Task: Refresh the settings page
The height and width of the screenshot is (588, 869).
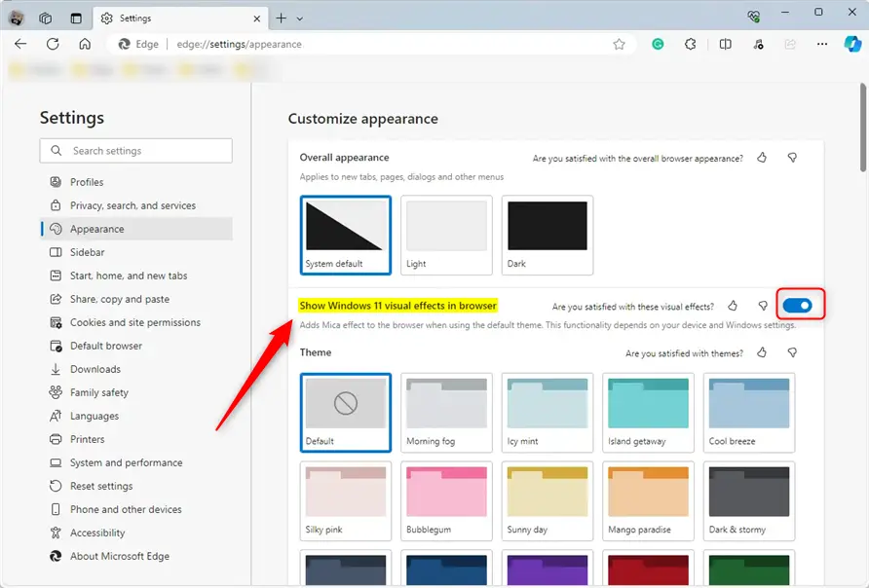Action: click(53, 44)
